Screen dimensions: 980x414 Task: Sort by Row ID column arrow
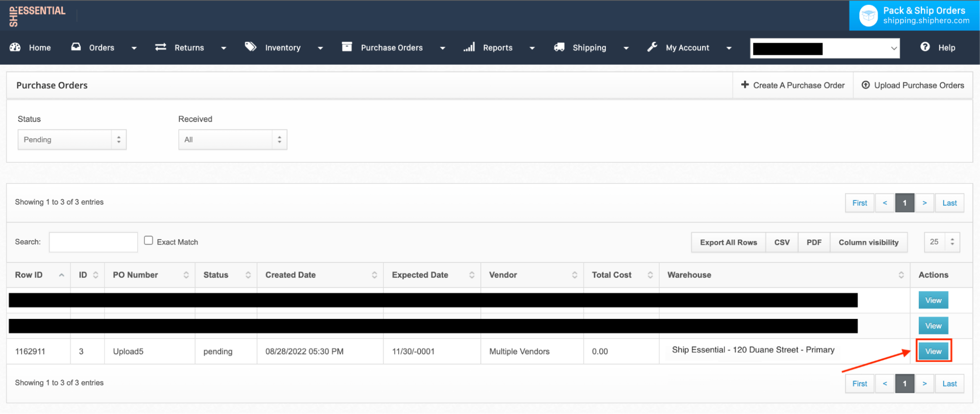61,275
